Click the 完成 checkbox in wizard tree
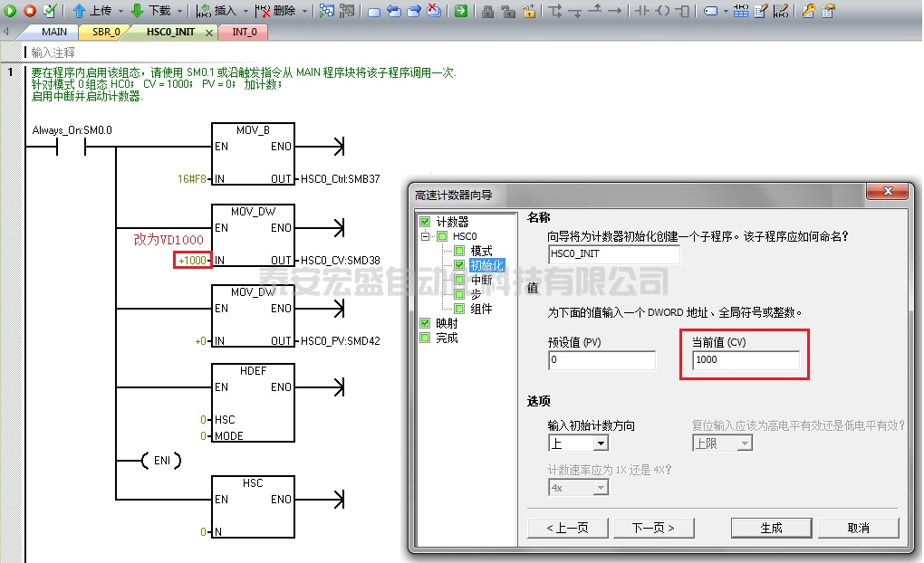The width and height of the screenshot is (924, 563). 425,338
